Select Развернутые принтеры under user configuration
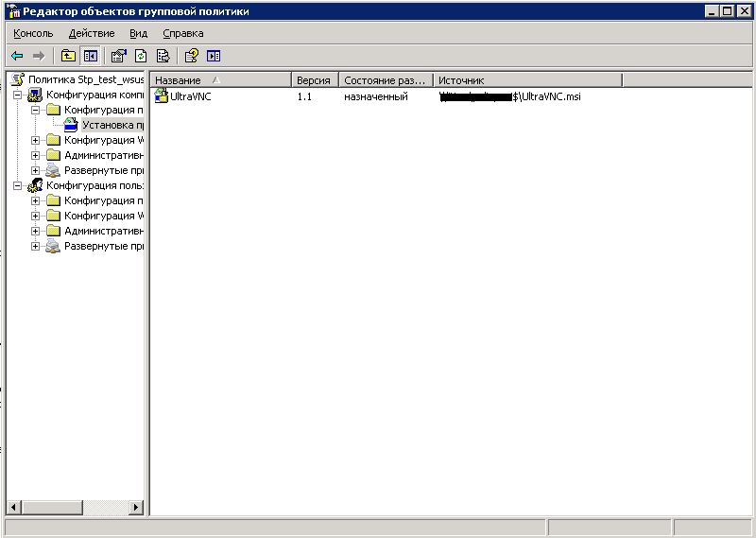The height and width of the screenshot is (538, 756). coord(104,246)
